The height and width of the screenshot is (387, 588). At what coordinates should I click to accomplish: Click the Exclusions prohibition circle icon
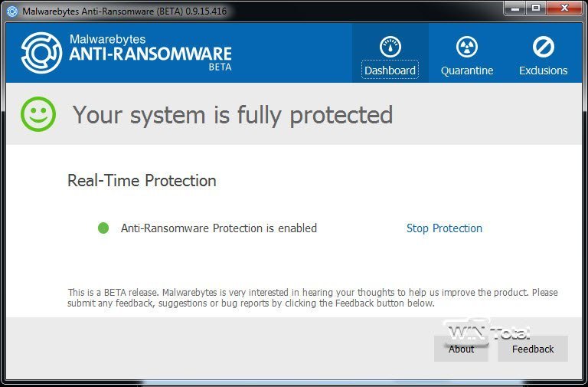tap(543, 47)
